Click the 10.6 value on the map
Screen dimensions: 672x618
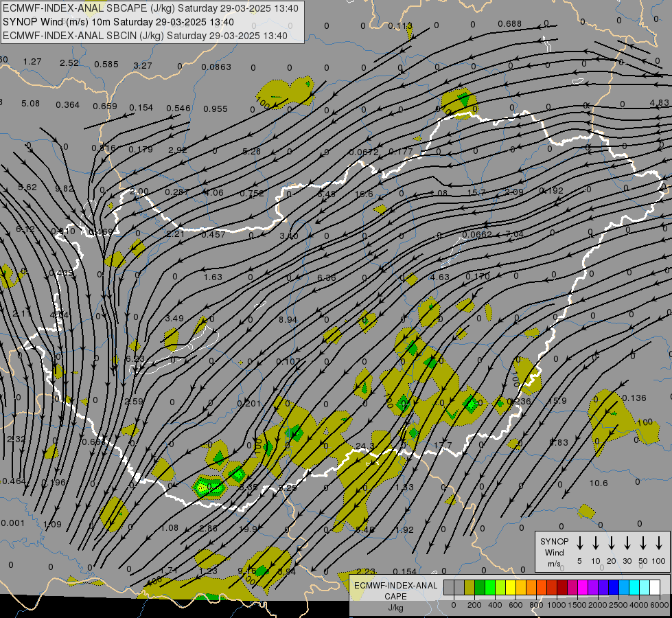click(599, 483)
